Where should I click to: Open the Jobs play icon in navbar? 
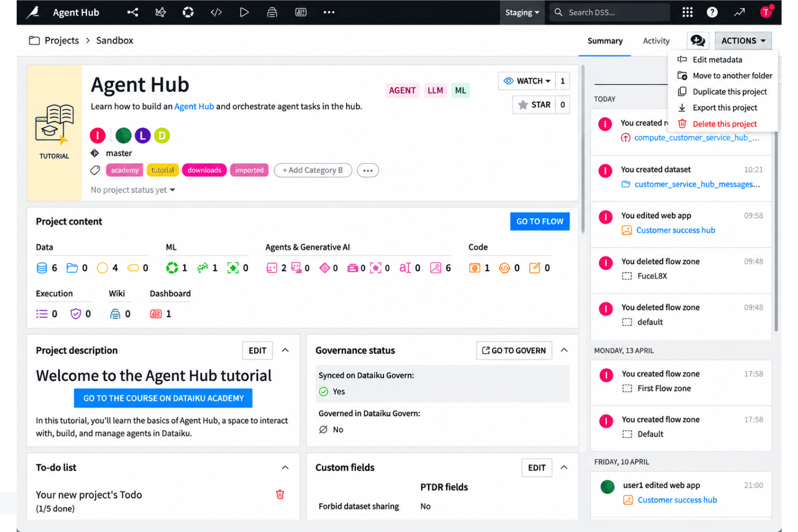[x=244, y=12]
